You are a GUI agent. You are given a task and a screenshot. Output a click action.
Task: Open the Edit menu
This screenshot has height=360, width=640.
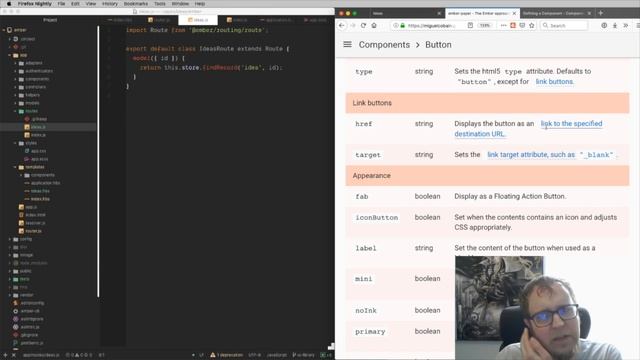pos(75,4)
